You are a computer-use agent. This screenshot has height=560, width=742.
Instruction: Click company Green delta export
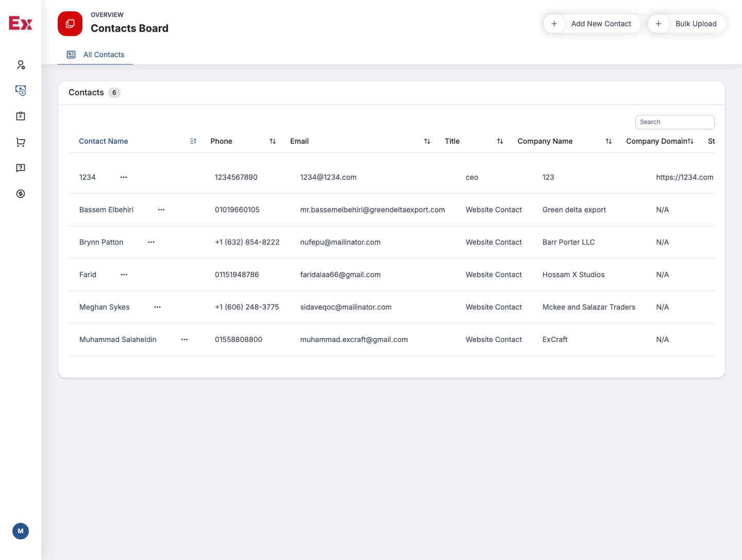(x=574, y=210)
